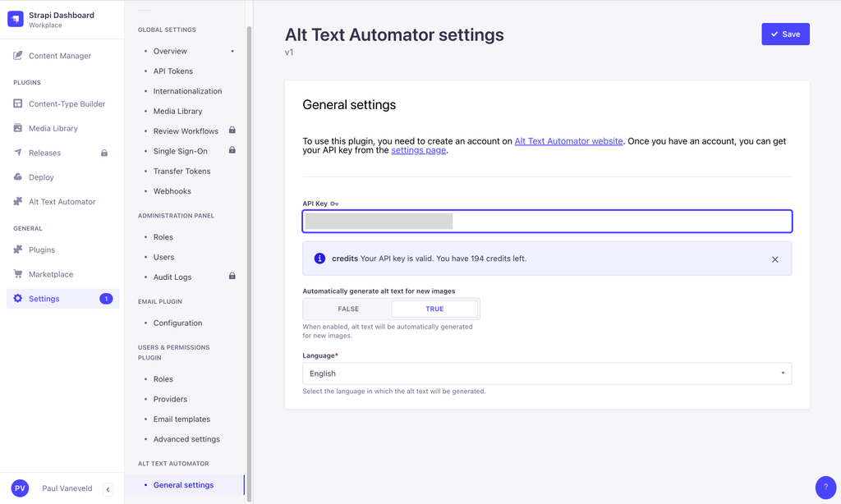
Task: Click the Settings gear icon
Action: click(18, 298)
